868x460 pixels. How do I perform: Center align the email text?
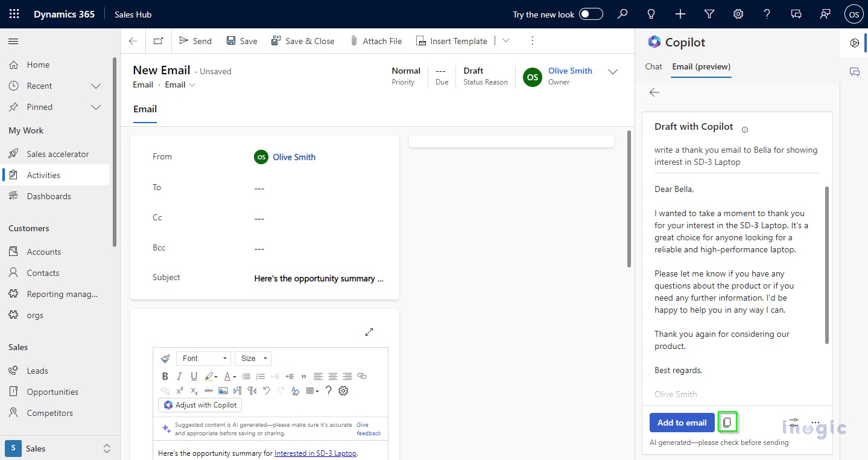coord(332,376)
